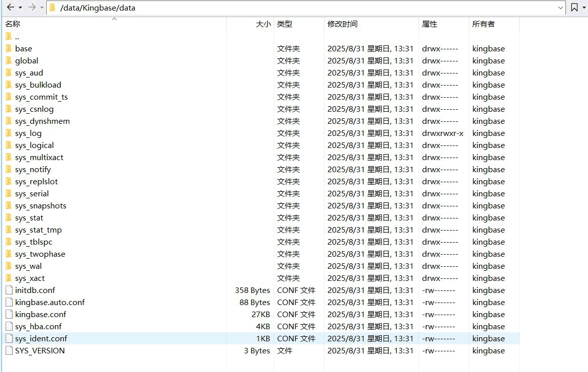Click the sys_snapshots folder name
Viewport: 588px width, 372px height.
41,206
